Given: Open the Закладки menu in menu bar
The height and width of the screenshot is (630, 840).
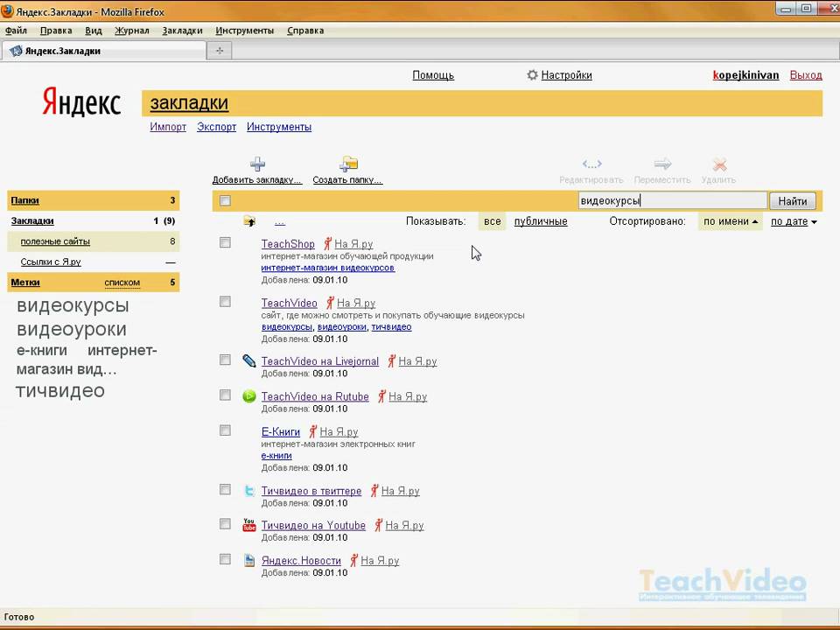Looking at the screenshot, I should point(182,31).
